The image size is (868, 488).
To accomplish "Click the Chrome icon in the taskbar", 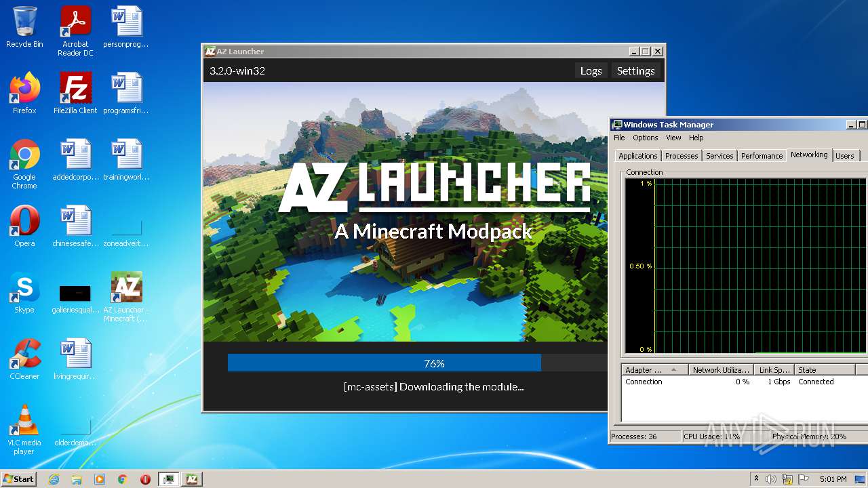I will [123, 479].
